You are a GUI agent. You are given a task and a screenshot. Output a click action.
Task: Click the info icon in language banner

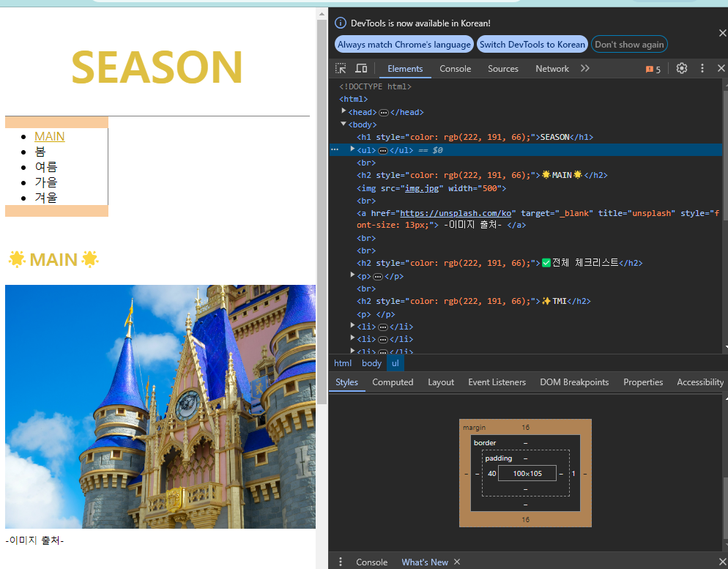point(341,23)
